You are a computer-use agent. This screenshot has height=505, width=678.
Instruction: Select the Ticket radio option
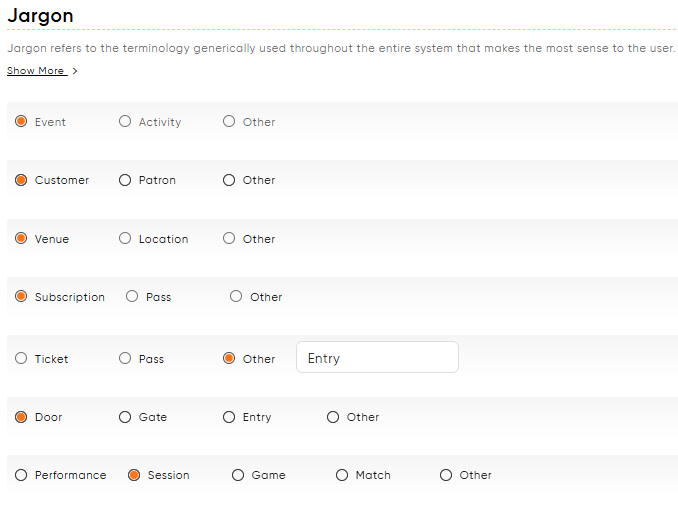(21, 359)
